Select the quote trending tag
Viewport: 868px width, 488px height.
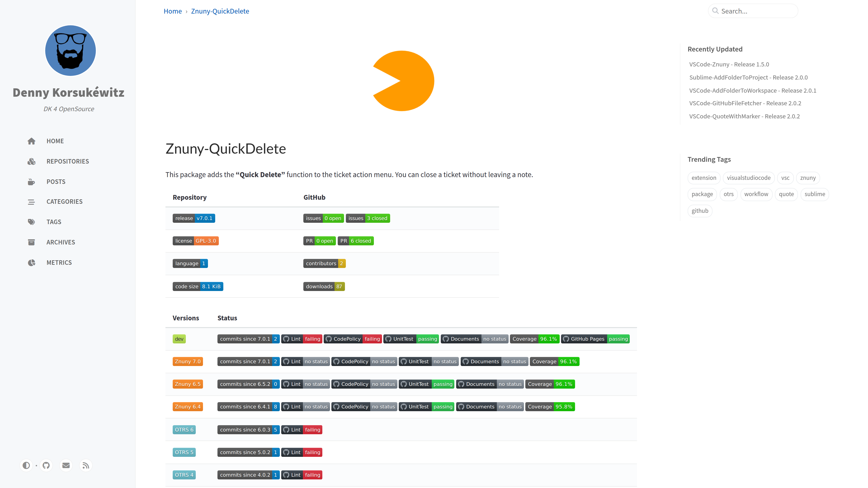786,194
